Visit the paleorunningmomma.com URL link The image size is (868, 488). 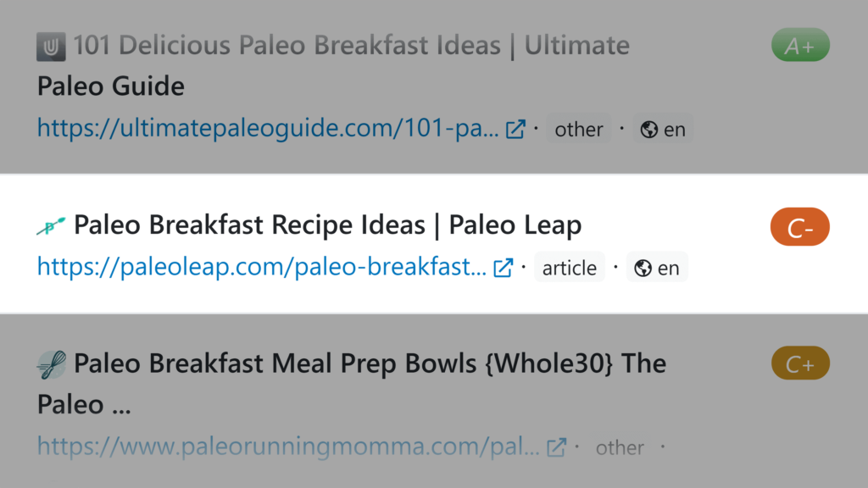[x=288, y=447]
